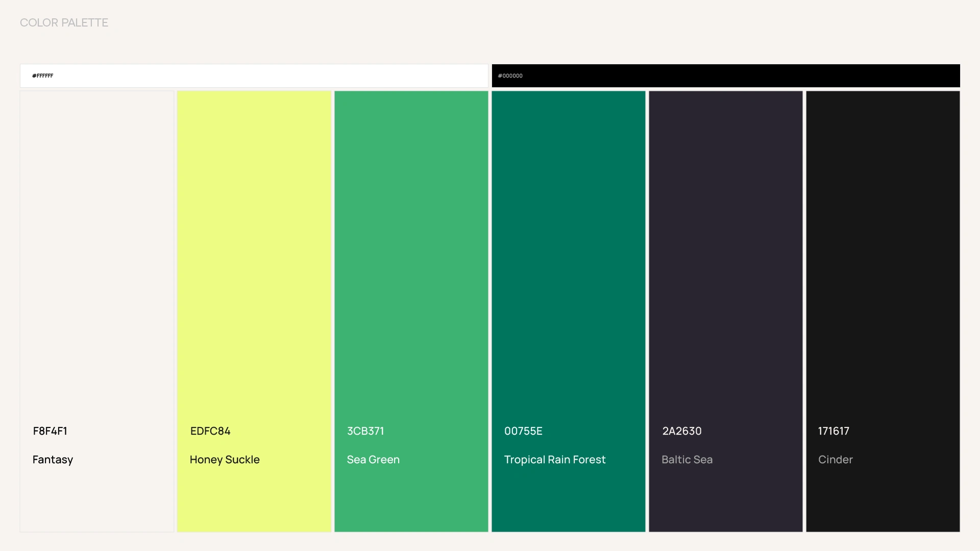Select the Fantasy color swatch
This screenshot has height=551, width=980.
pyautogui.click(x=97, y=255)
